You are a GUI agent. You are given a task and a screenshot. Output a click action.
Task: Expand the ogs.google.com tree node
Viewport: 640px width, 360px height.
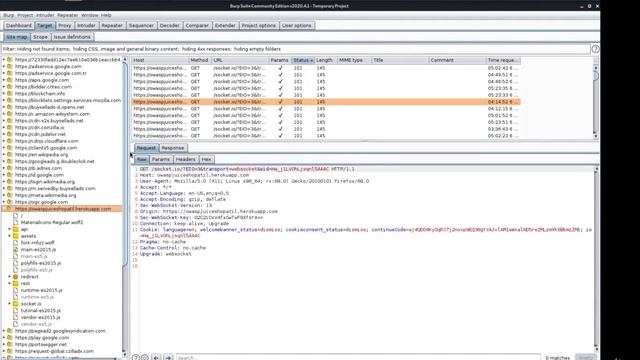pos(4,202)
